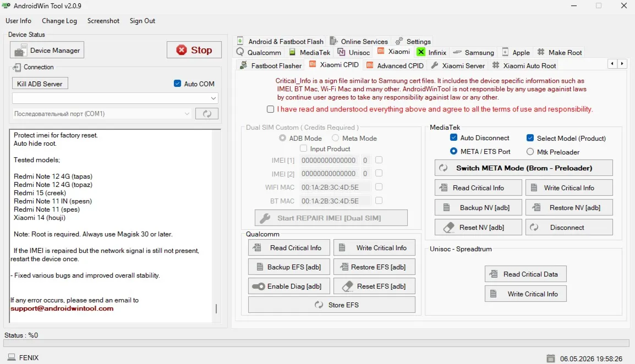635x364 pixels.
Task: Click the Settings gear icon
Action: 399,41
